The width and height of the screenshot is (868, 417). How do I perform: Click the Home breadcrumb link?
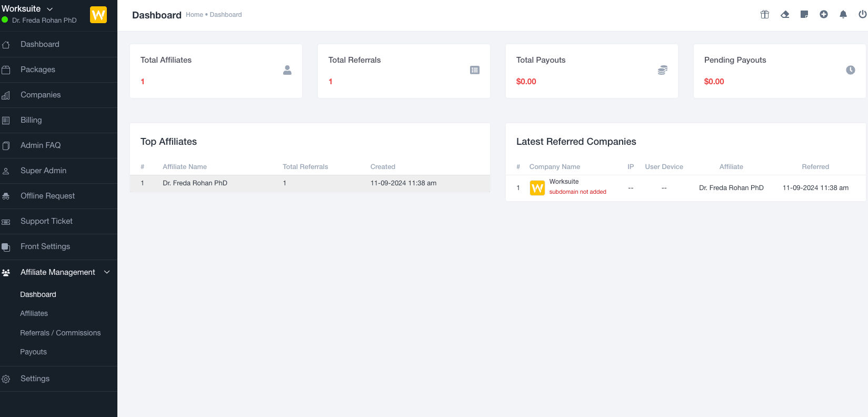coord(194,15)
